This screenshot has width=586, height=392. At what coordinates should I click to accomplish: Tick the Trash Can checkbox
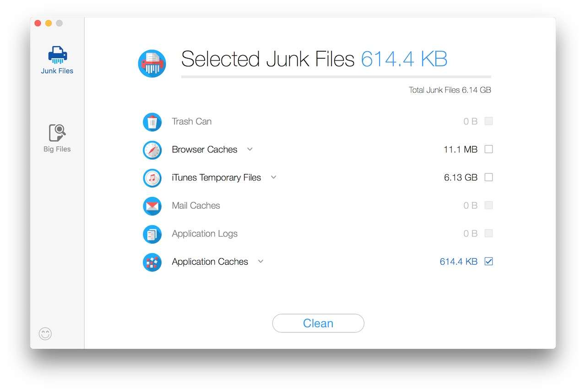point(488,121)
